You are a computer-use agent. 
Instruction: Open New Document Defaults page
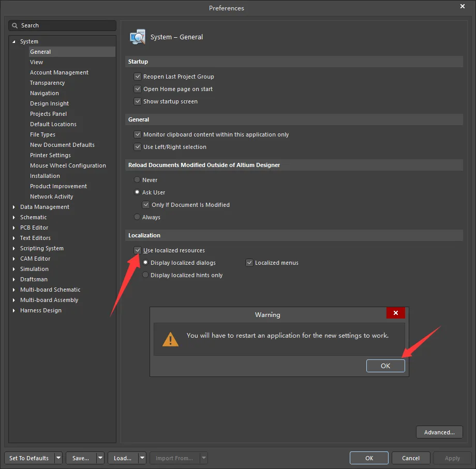tap(62, 145)
